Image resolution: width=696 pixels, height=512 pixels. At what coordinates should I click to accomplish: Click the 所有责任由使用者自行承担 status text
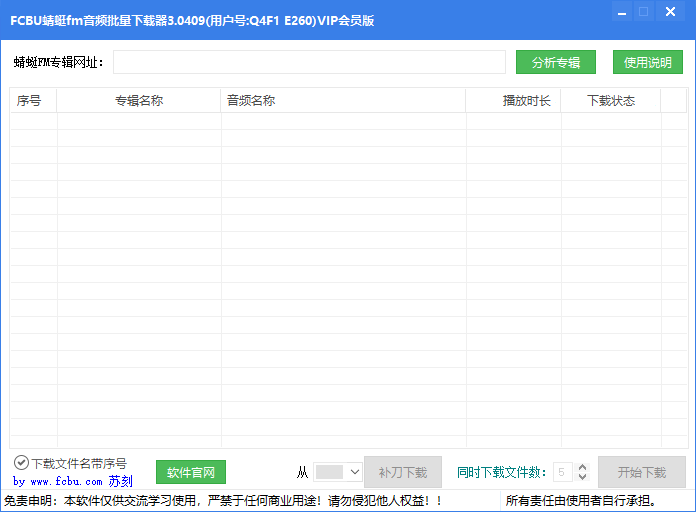pos(581,500)
